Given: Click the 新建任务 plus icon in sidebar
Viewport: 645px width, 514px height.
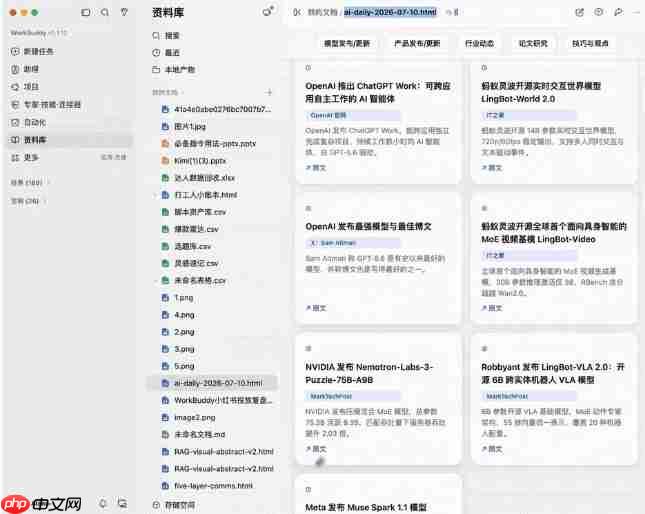Looking at the screenshot, I should 15,51.
